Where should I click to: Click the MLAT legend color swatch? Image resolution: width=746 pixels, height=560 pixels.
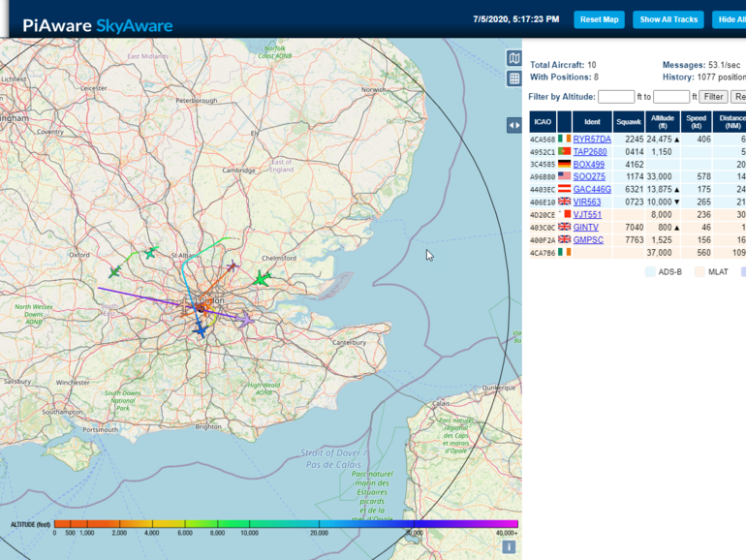tap(699, 271)
